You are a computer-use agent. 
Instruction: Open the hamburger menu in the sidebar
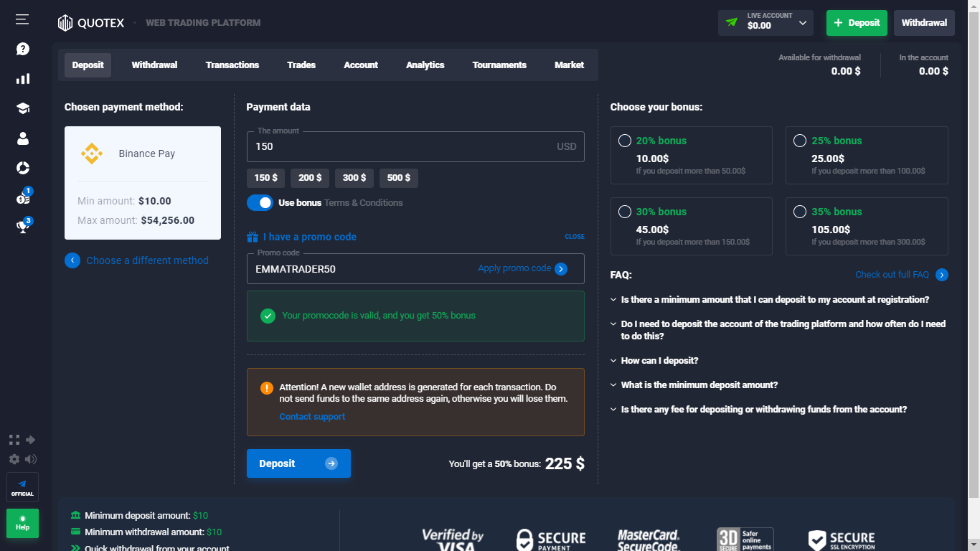tap(22, 19)
